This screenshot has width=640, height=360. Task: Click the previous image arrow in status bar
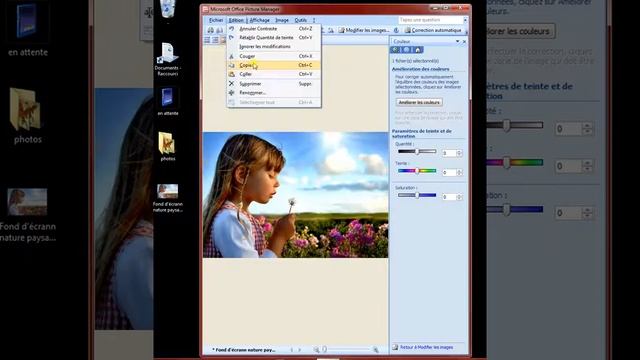click(291, 350)
